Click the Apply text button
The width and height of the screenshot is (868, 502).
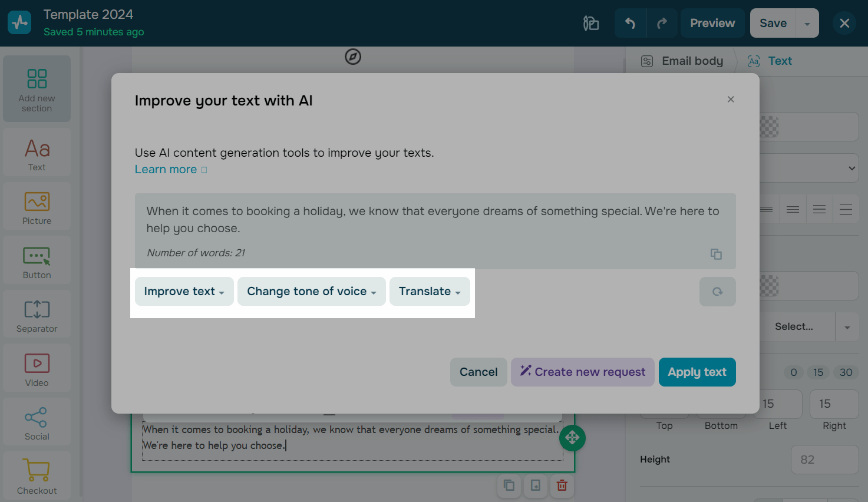click(697, 372)
